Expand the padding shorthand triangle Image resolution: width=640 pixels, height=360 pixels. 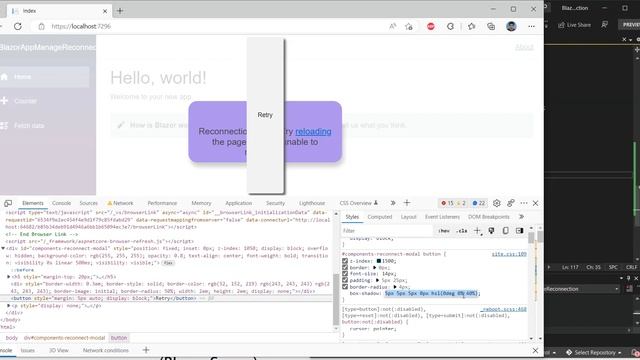tap(378, 280)
